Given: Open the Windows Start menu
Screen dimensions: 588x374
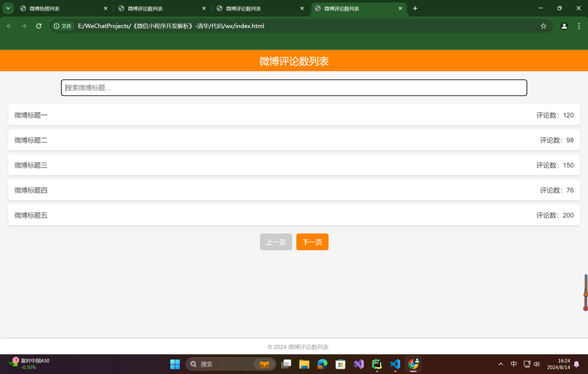Looking at the screenshot, I should [x=175, y=364].
